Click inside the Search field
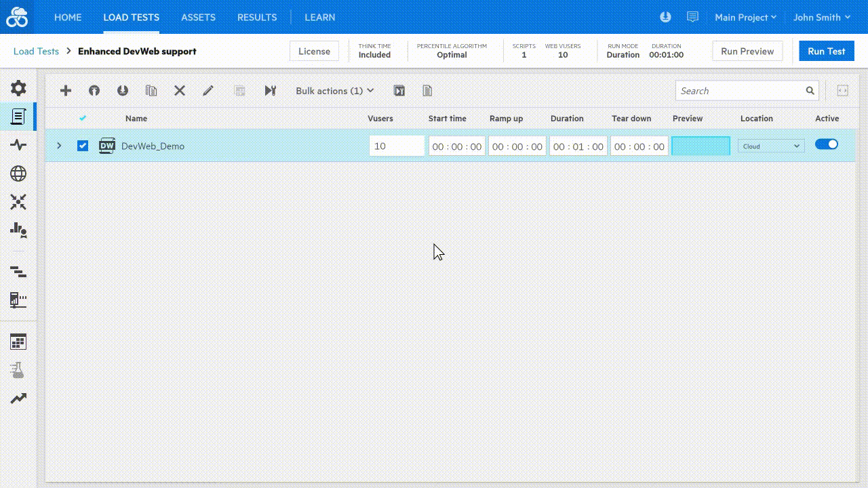The image size is (868, 488). (739, 90)
